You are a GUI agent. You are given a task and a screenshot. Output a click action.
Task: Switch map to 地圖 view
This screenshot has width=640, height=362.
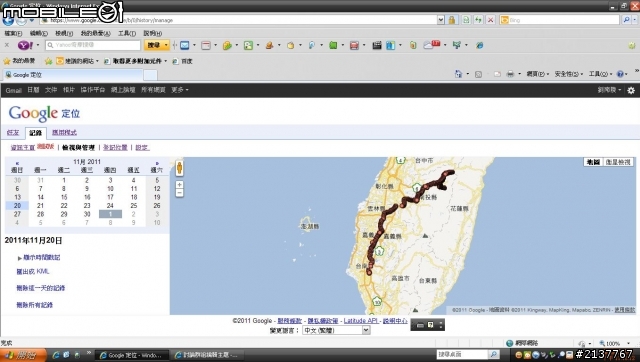click(593, 162)
